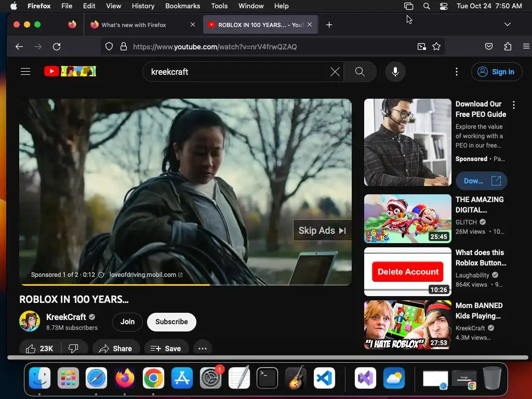
Task: Open the YouTube guide hamburger menu
Action: 25,72
